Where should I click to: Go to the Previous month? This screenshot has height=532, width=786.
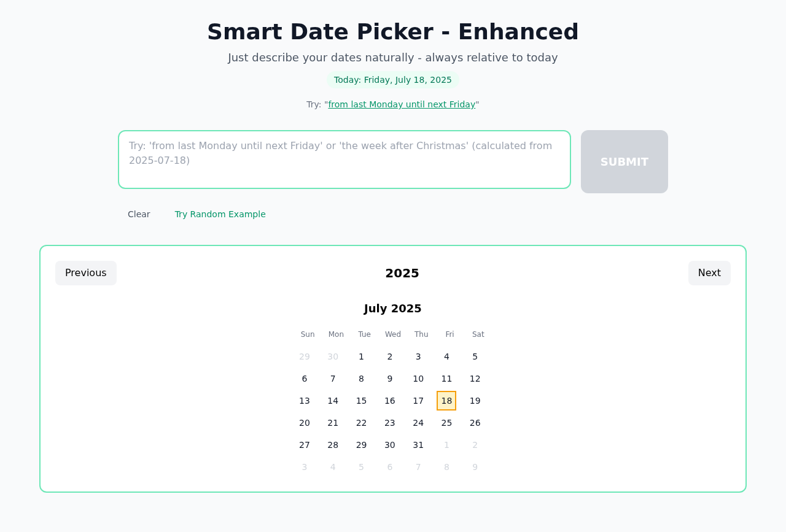point(85,272)
